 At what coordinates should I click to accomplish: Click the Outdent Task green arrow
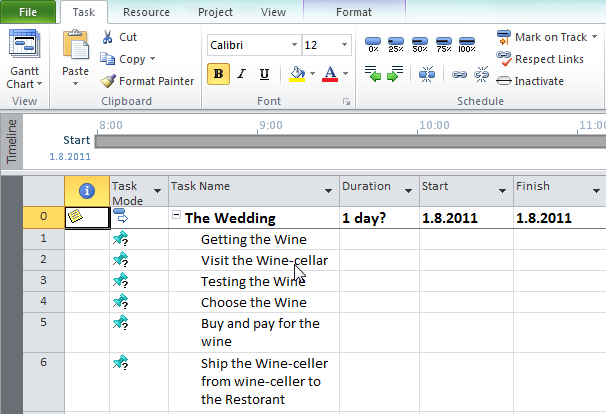click(x=373, y=74)
